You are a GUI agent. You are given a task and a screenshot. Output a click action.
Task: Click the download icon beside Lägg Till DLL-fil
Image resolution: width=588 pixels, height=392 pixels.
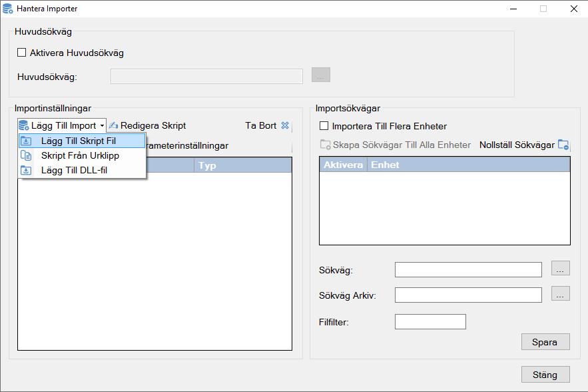[26, 170]
